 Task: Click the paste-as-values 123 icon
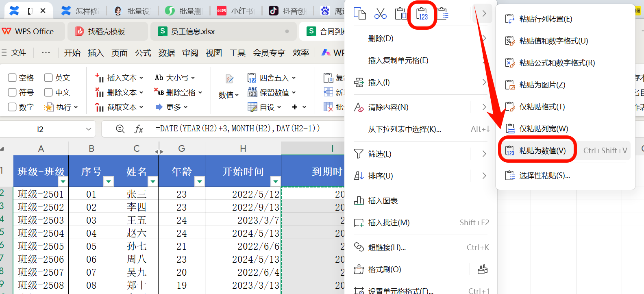[422, 14]
